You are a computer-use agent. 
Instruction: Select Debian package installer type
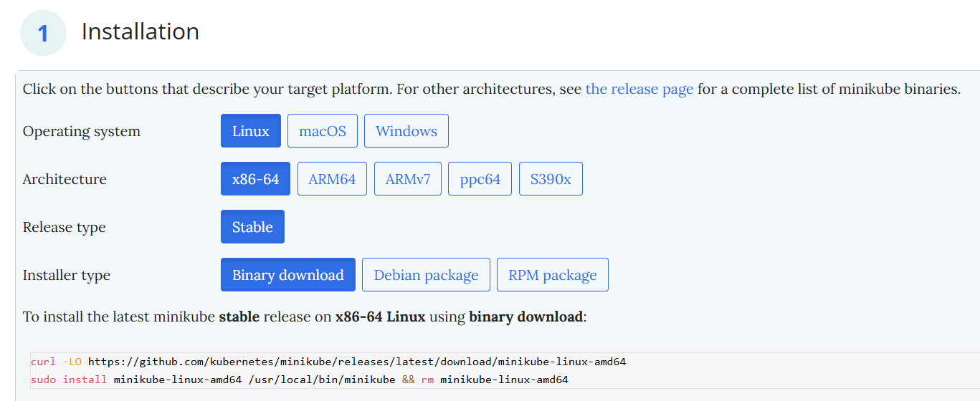(426, 275)
